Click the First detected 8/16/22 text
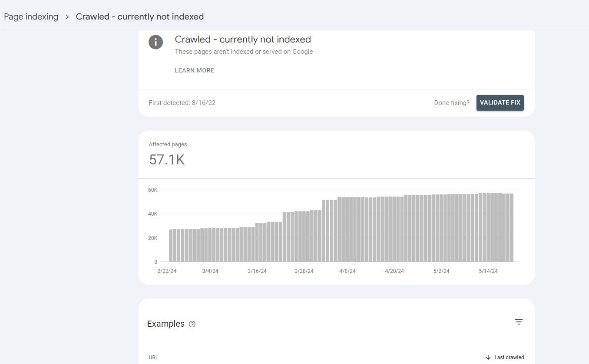The height and width of the screenshot is (364, 589). [x=182, y=103]
